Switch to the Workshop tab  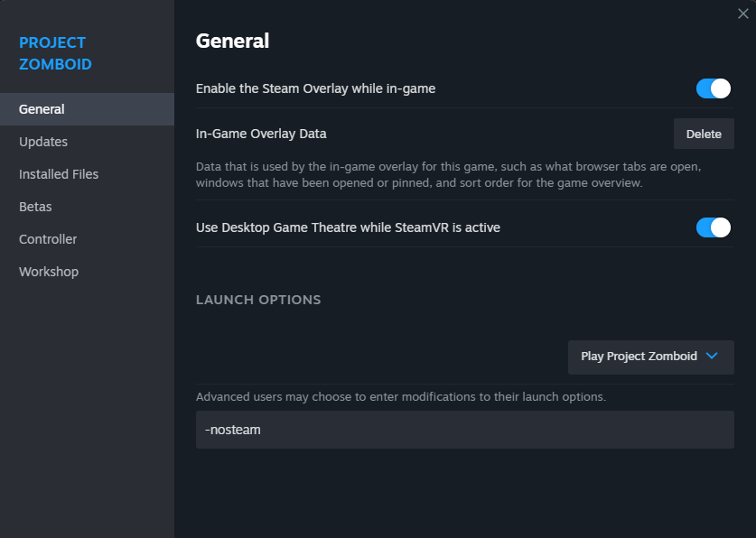(x=49, y=272)
